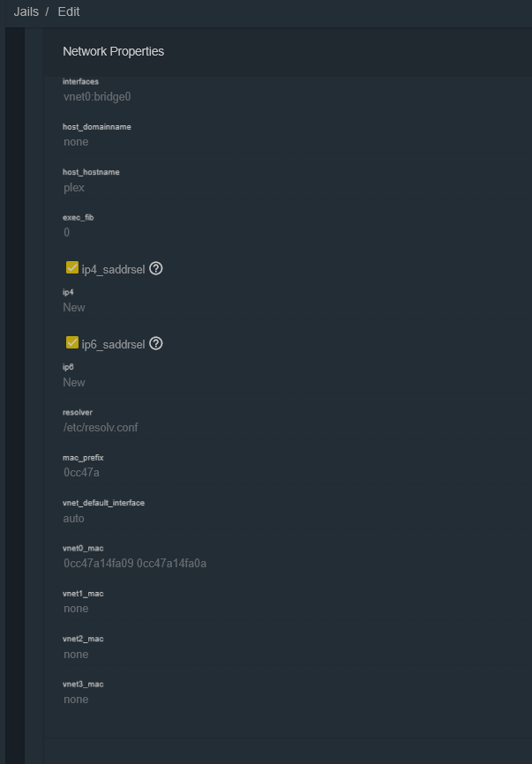Click the ip6_saddrsel help icon

click(156, 343)
